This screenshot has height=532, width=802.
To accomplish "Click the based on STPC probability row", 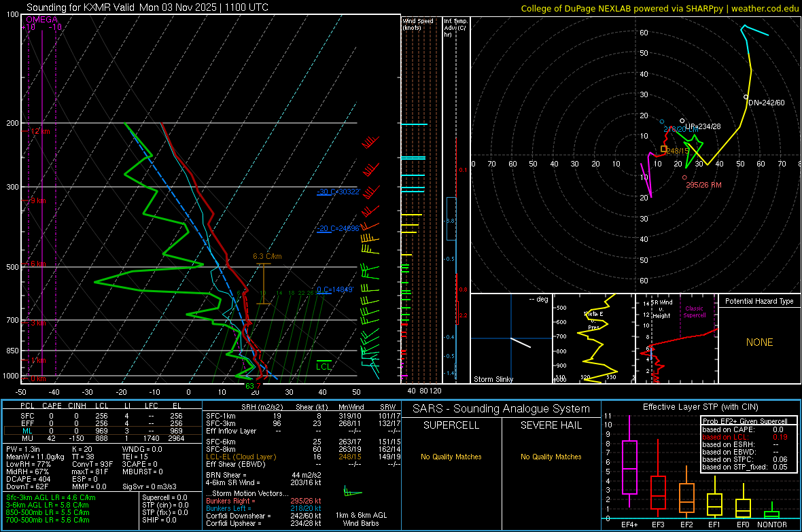I will coord(745,459).
